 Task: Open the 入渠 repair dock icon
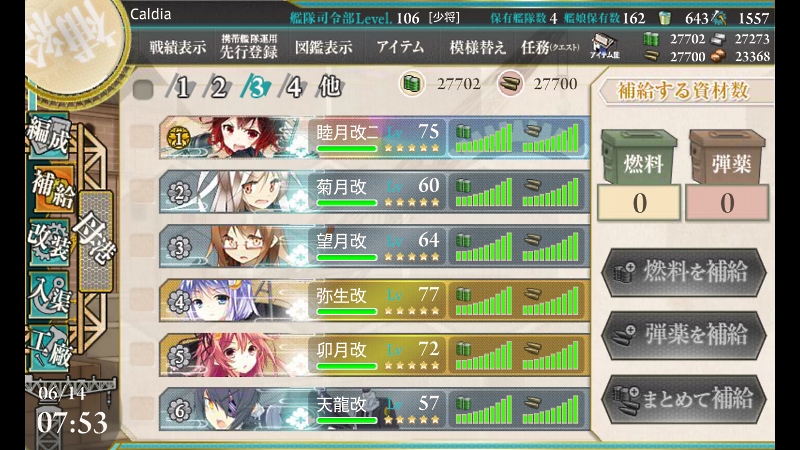click(x=48, y=294)
